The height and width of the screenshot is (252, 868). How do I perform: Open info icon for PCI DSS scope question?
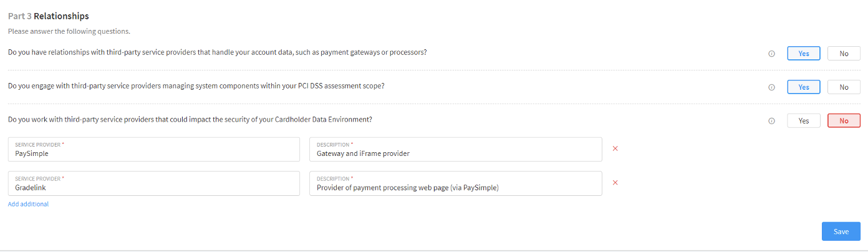click(x=771, y=87)
